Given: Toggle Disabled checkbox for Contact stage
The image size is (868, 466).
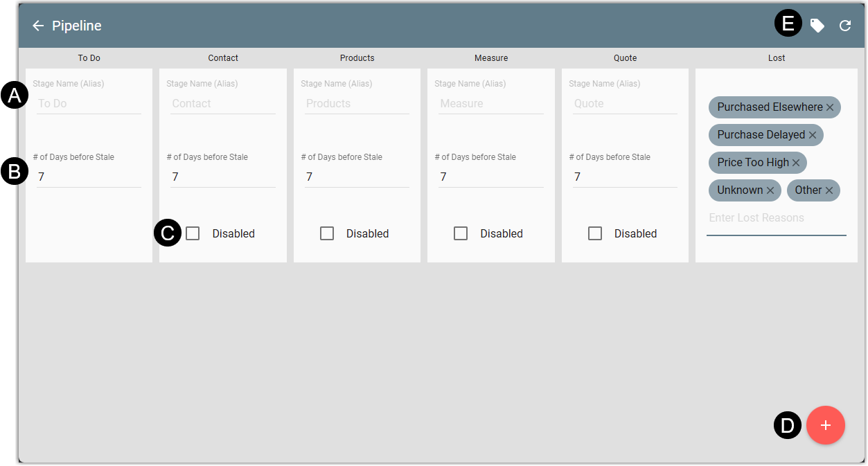Looking at the screenshot, I should (193, 233).
